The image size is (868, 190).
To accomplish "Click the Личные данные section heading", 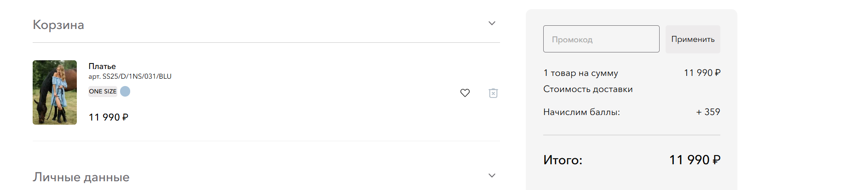I will tap(81, 177).
